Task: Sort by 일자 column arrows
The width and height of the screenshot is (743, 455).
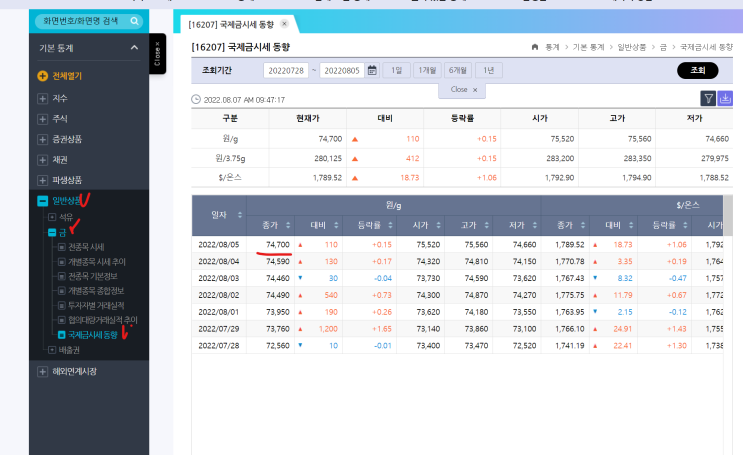Action: pos(240,215)
